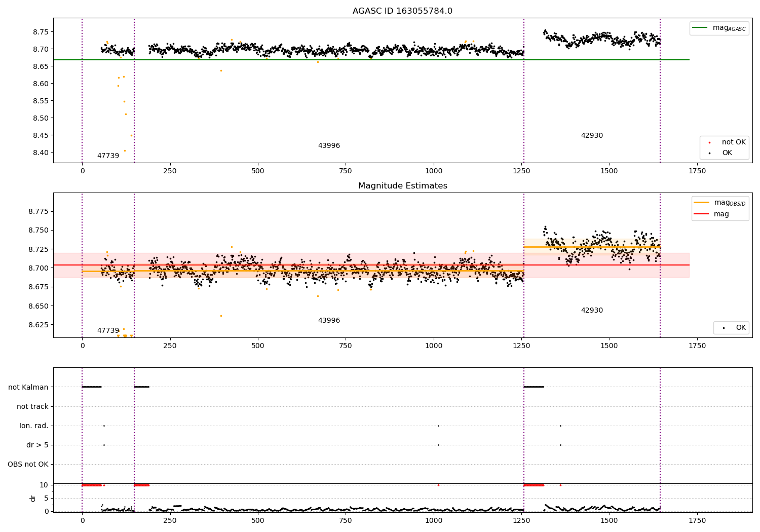Viewport: 760px width, 532px height.
Task: Click the 43996 label in the top plot
Action: [329, 145]
